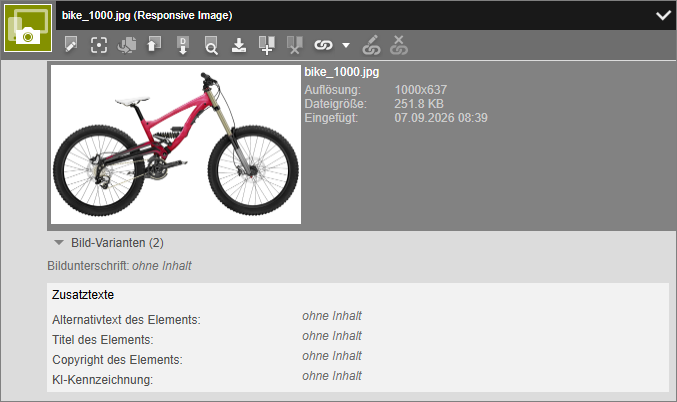The image size is (677, 402).
Task: Click the download icon
Action: tap(239, 45)
